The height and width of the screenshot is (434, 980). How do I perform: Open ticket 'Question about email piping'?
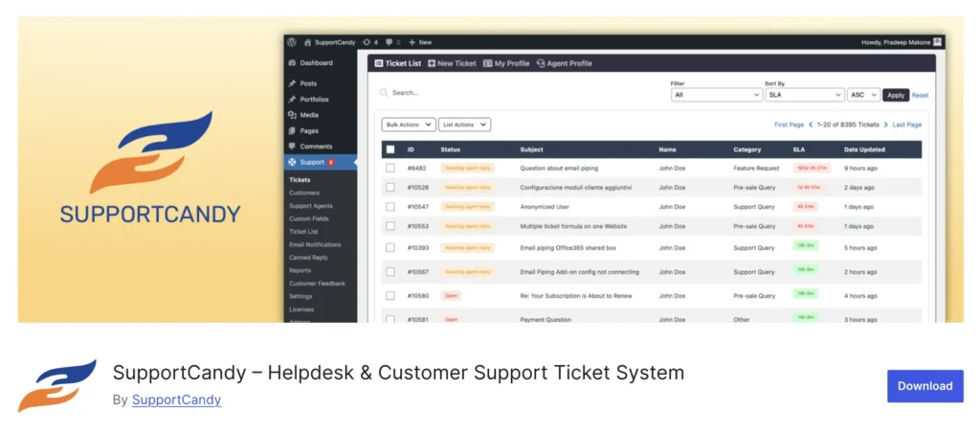click(x=559, y=169)
